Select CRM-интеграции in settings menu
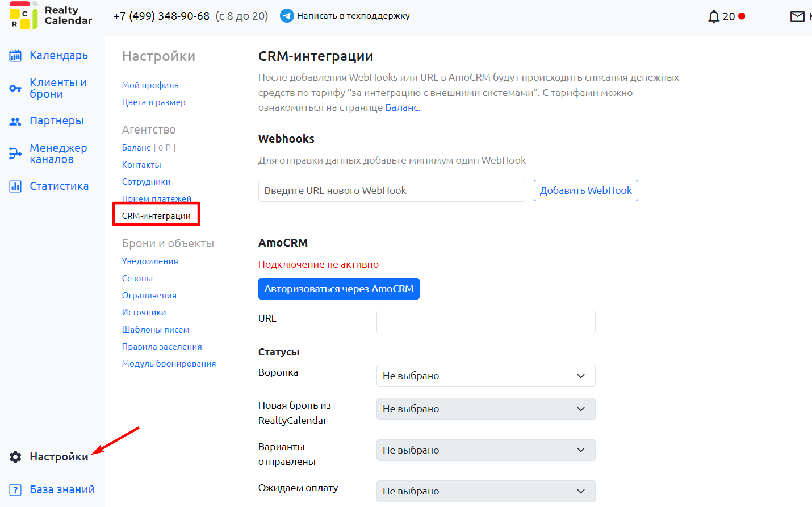The image size is (812, 507). pyautogui.click(x=156, y=216)
